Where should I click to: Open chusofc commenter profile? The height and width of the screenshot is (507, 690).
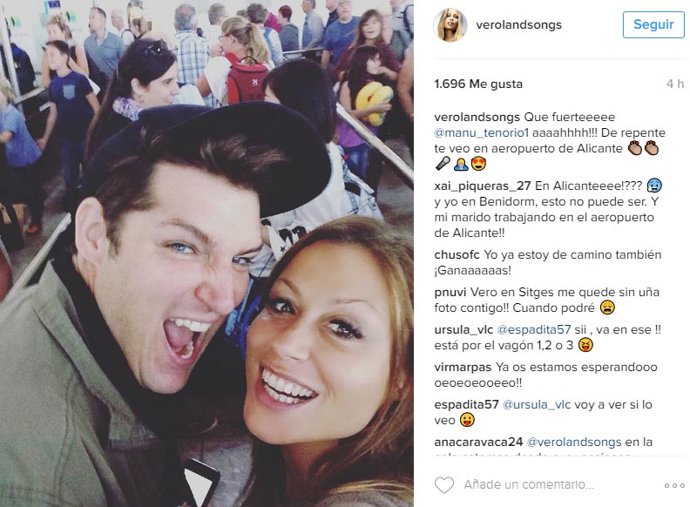pos(457,255)
